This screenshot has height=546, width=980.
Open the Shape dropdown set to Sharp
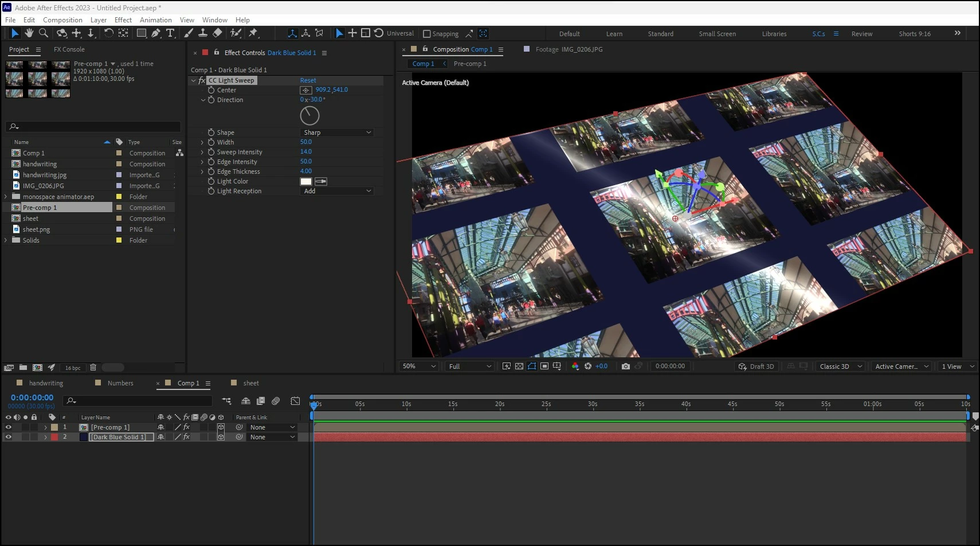337,132
